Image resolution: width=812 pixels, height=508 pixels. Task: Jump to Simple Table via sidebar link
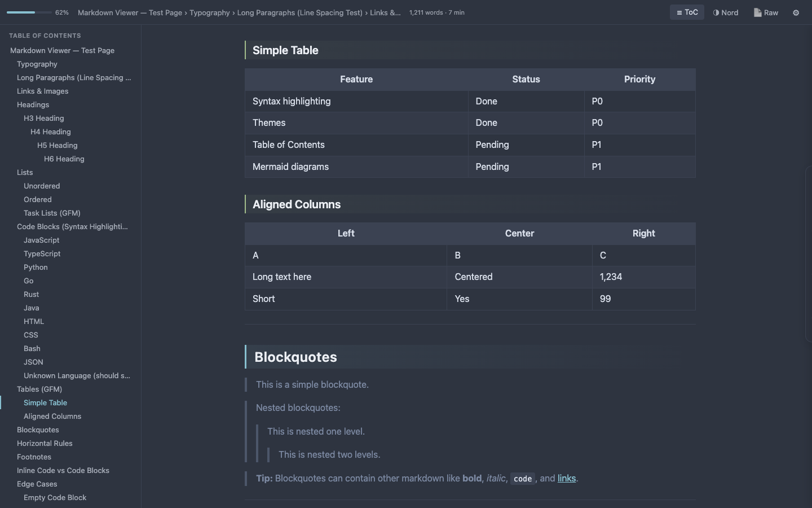click(x=45, y=402)
